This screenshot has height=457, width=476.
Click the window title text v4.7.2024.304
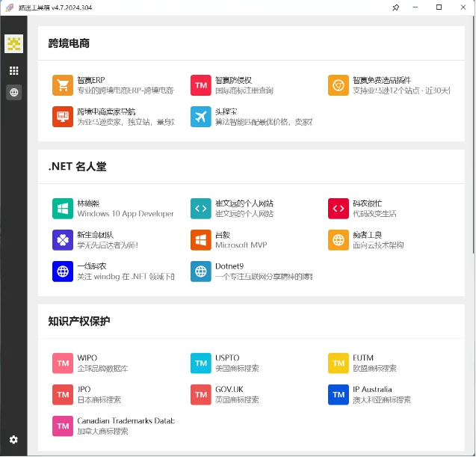(x=72, y=7)
